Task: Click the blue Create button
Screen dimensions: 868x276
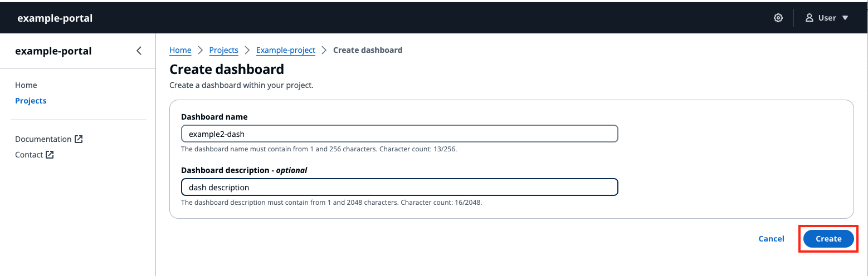Action: (828, 239)
